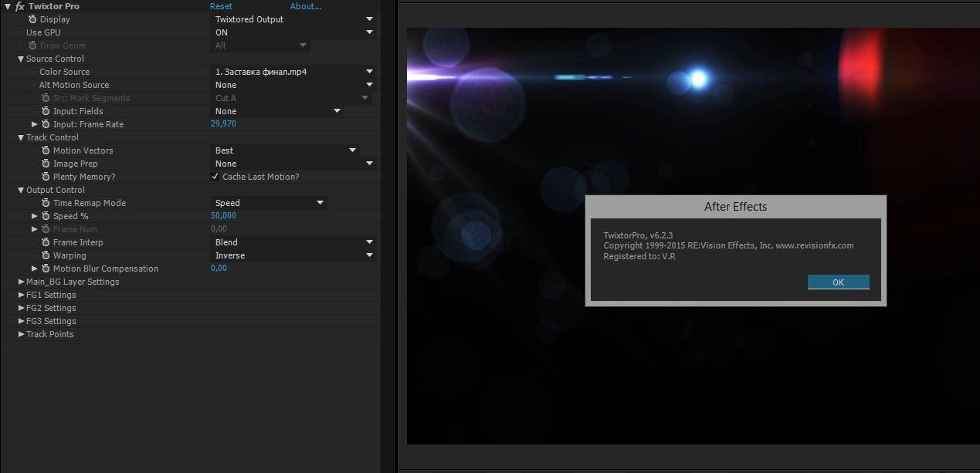Expand the Input: Frame Rate property

34,124
